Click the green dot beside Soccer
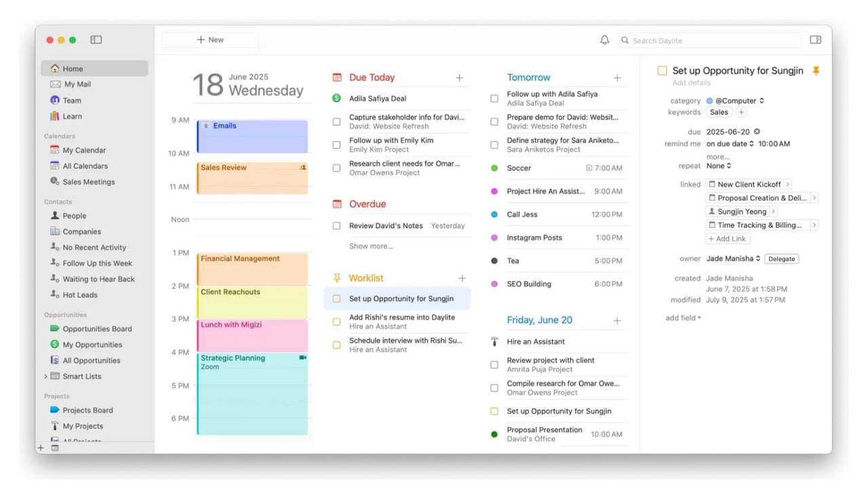 494,168
